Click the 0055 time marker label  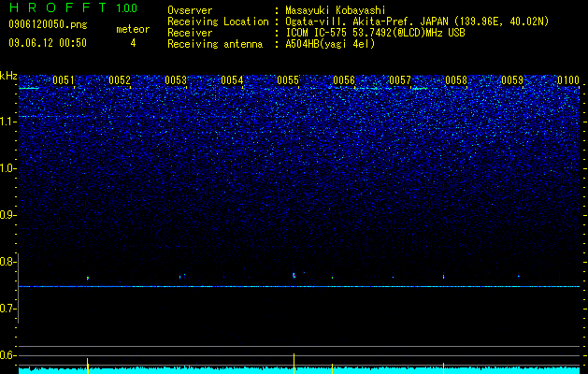pyautogui.click(x=288, y=80)
